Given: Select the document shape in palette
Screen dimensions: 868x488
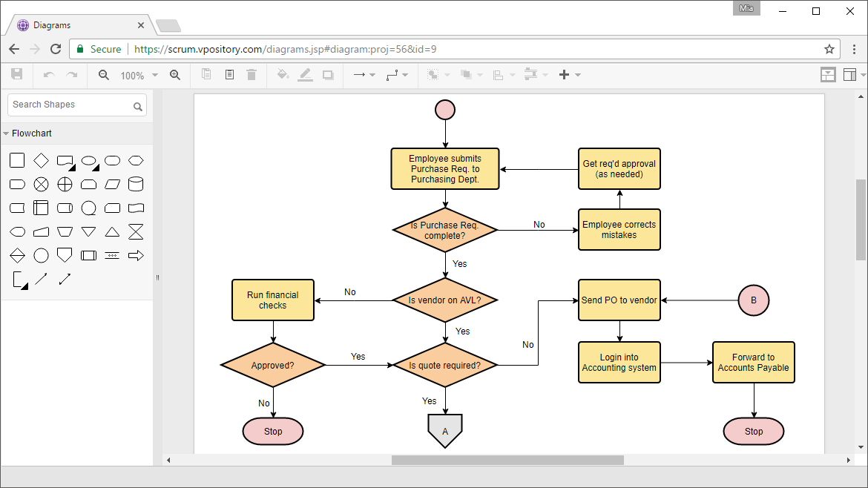Looking at the screenshot, I should 65,162.
